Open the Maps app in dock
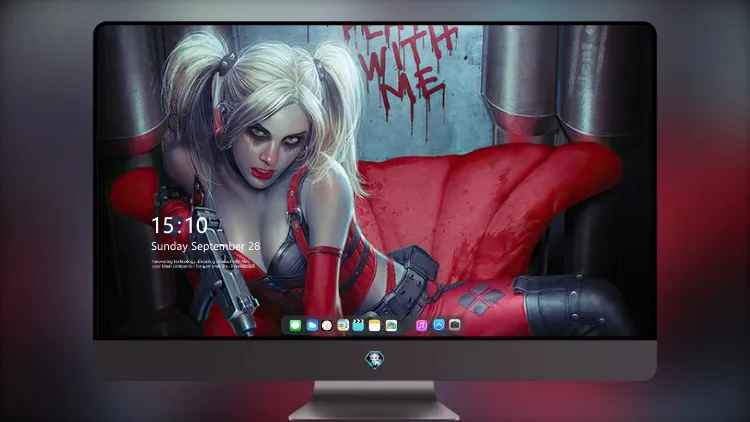Screen dimensions: 750x422 click(x=343, y=325)
